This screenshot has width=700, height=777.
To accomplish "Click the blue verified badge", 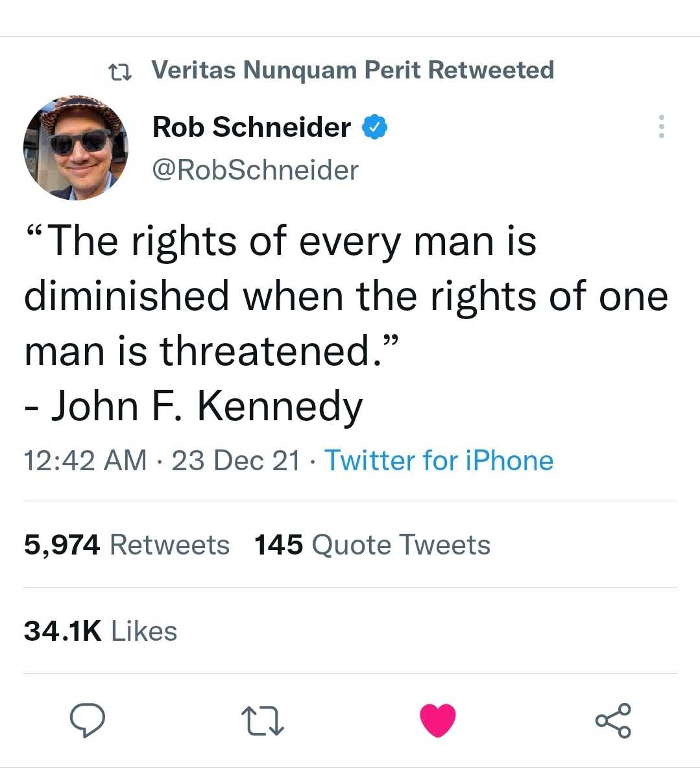I will [x=374, y=127].
